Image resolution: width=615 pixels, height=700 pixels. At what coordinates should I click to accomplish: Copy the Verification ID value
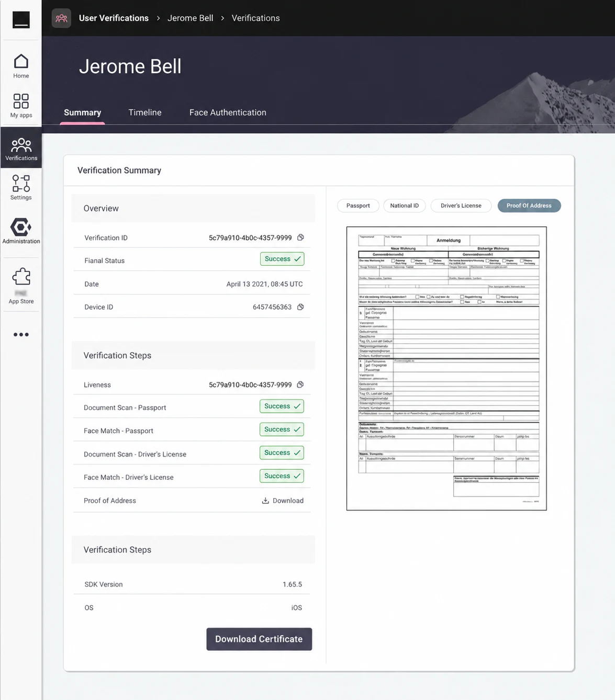(x=300, y=238)
